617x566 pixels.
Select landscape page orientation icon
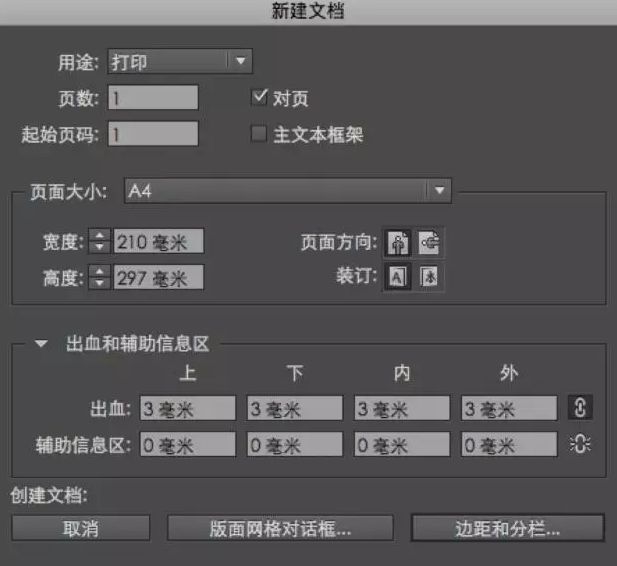pos(430,243)
